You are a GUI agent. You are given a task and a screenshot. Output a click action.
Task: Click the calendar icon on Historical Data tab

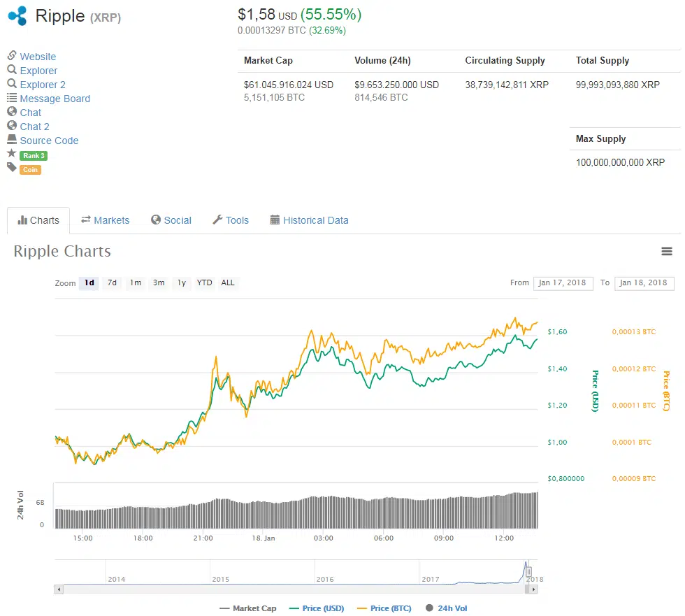[275, 220]
